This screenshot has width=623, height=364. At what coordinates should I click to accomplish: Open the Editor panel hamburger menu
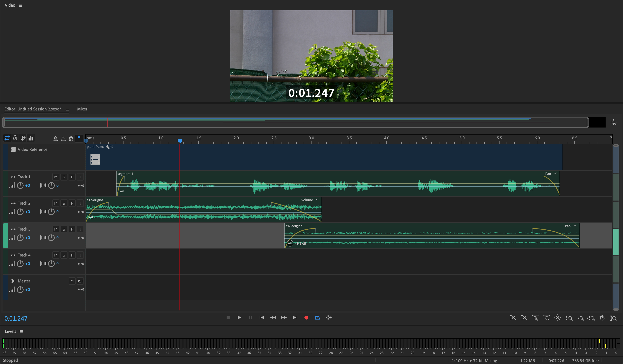pyautogui.click(x=67, y=109)
